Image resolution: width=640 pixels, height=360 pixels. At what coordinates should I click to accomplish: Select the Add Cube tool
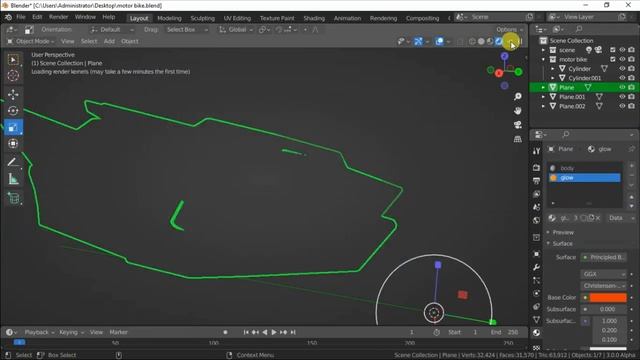[x=13, y=198]
